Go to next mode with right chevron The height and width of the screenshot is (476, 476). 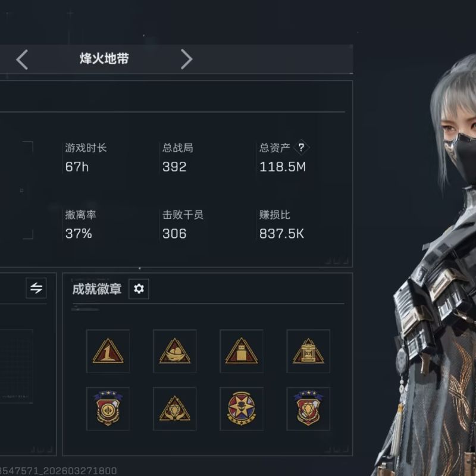[186, 59]
